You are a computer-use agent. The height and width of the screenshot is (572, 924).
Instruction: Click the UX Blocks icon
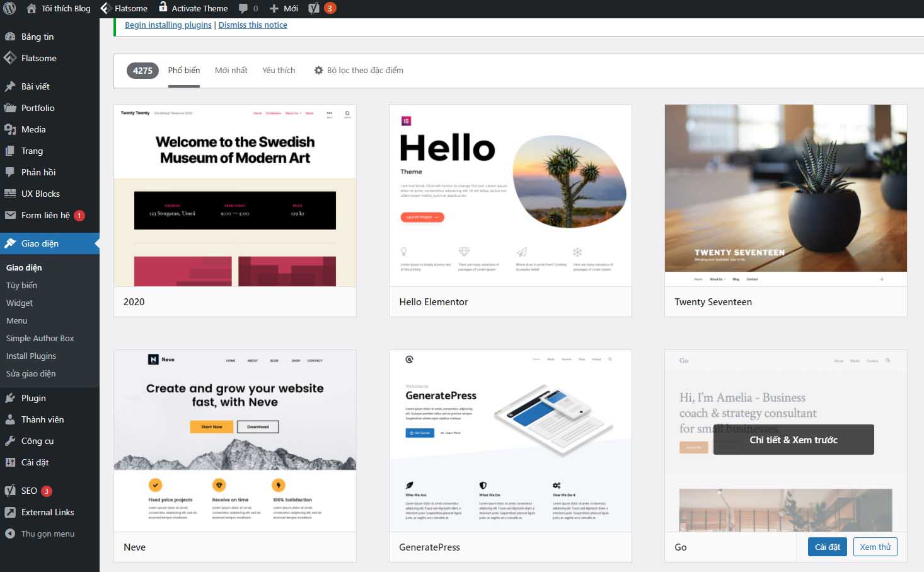[x=10, y=194]
